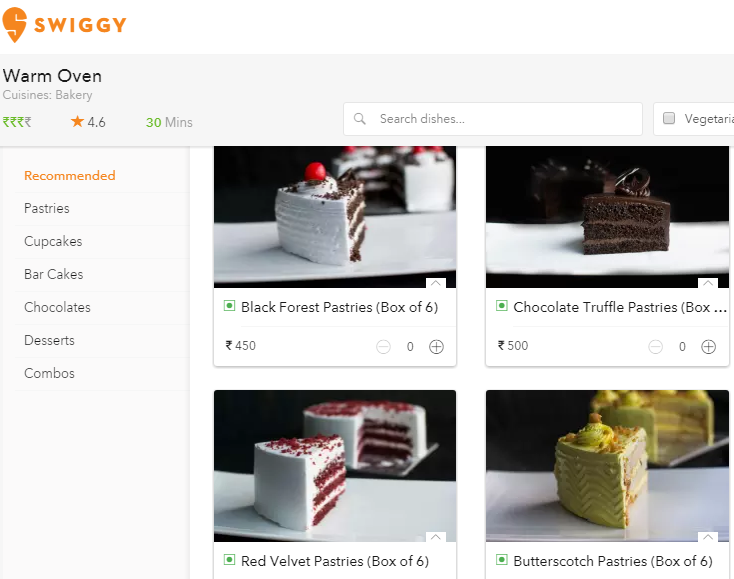
Task: Enable the Vegetarian checkbox filter
Action: 669,118
